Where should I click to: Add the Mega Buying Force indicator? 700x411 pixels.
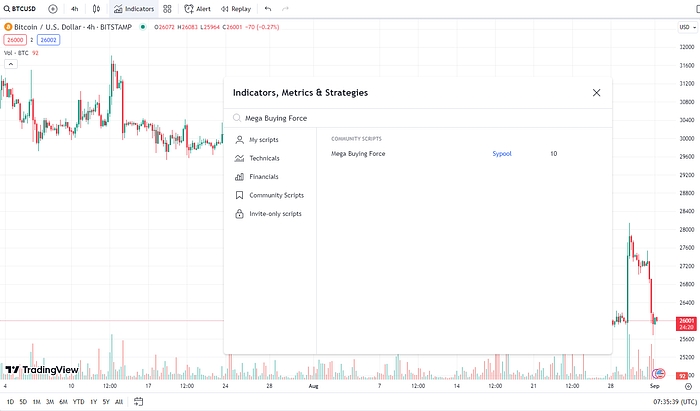pyautogui.click(x=358, y=153)
